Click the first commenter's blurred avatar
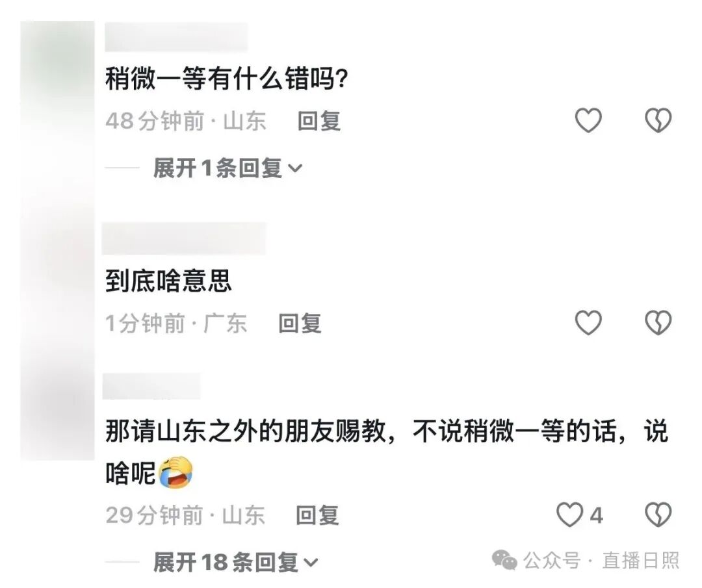Screen dimensions: 702x588 (57, 58)
